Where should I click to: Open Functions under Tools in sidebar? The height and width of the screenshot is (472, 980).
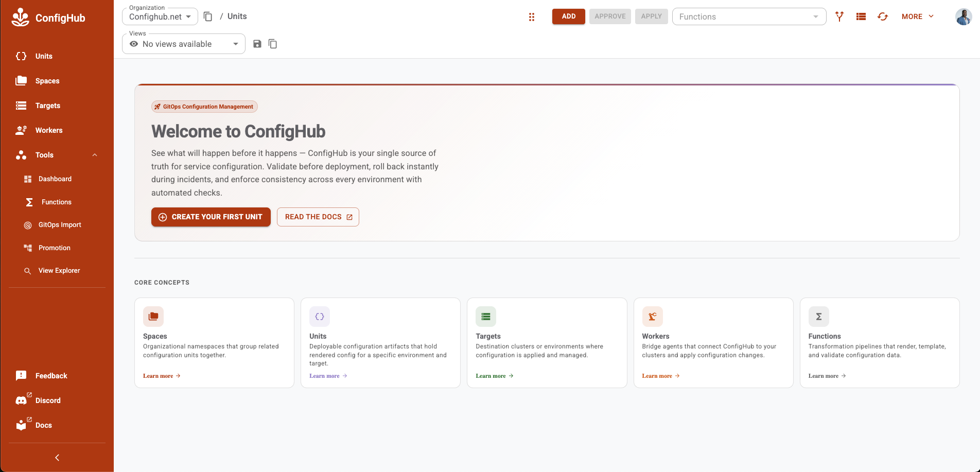pos(57,202)
